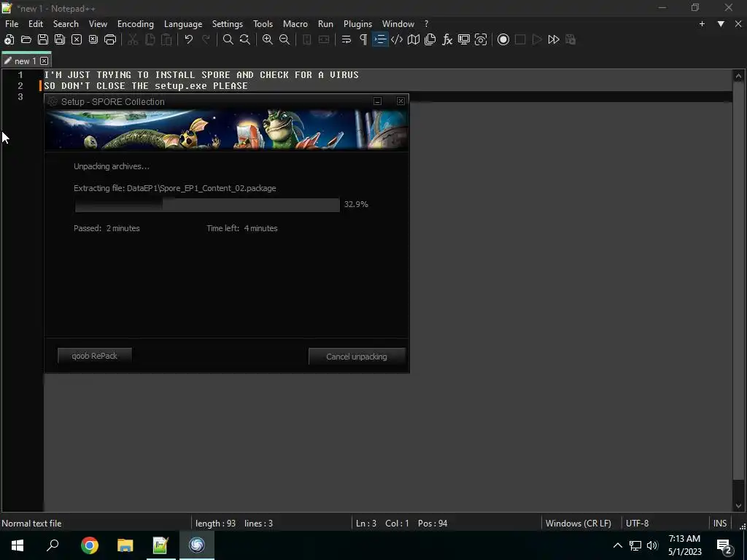Open taskbar search magnifier
747x560 pixels.
[x=53, y=545]
